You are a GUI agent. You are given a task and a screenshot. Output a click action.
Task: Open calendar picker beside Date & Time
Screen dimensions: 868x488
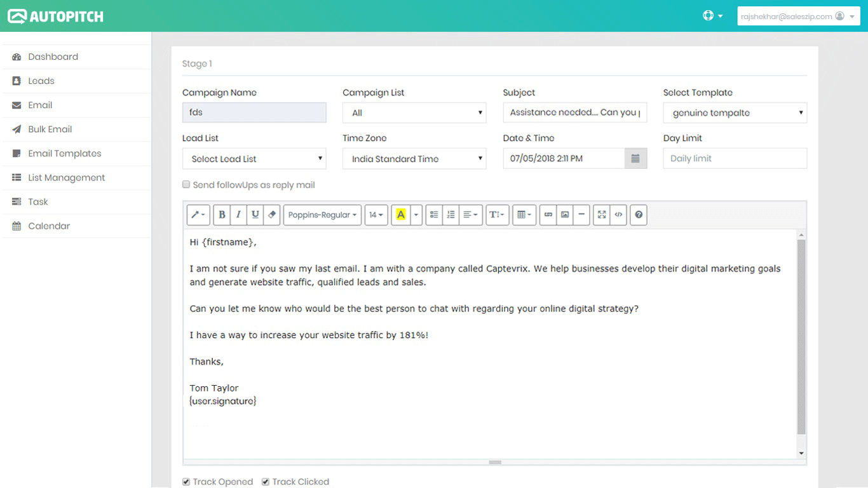[635, 158]
